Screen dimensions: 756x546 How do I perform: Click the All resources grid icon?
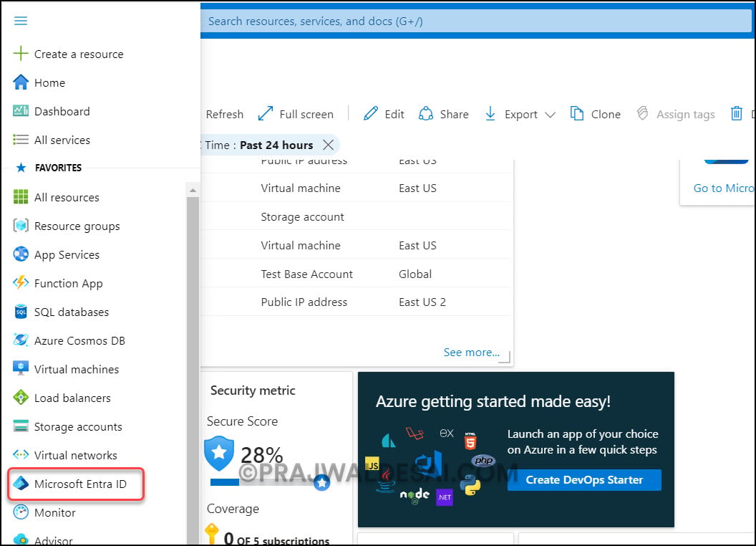(x=21, y=197)
